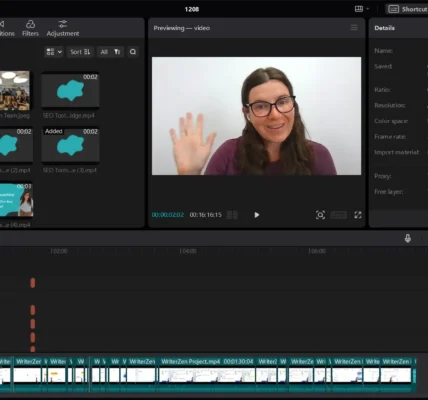
Task: Click the Ratio: field label
Action: 382,90
